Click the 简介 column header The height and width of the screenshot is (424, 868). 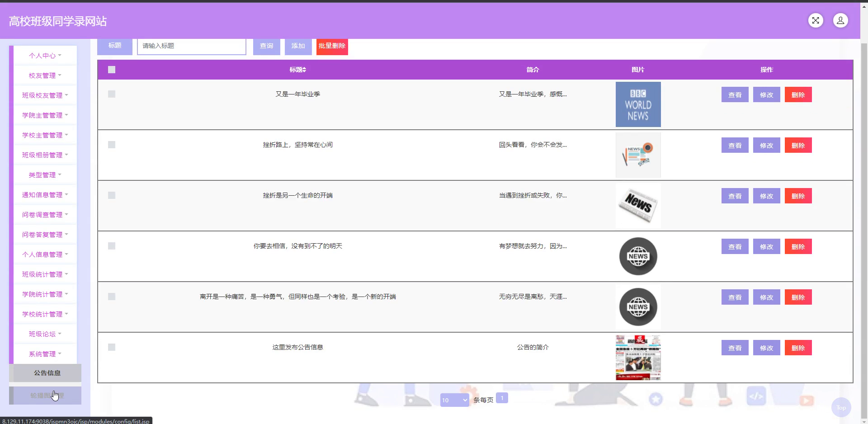click(533, 70)
